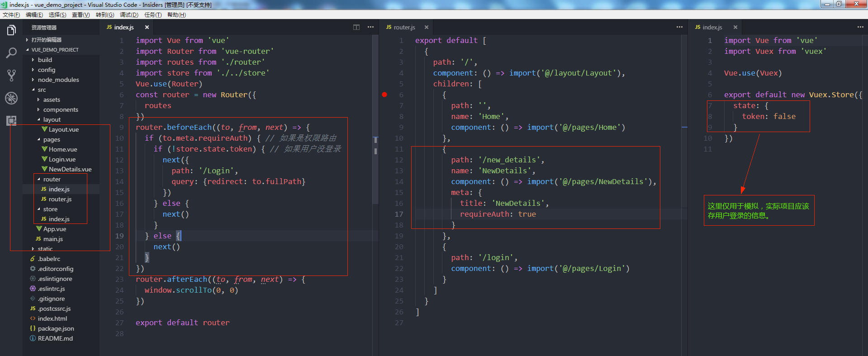Open Login.vue in the file tree
868x356 pixels.
61,159
